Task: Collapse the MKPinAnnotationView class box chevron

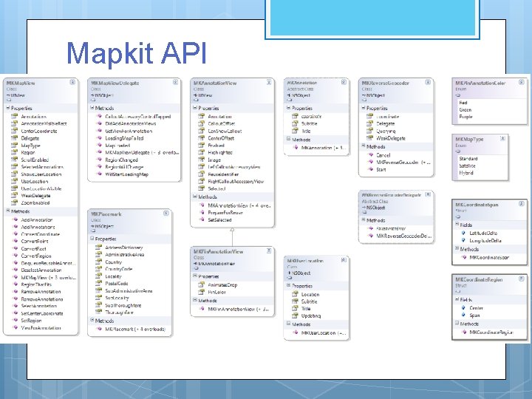Action: coord(269,250)
